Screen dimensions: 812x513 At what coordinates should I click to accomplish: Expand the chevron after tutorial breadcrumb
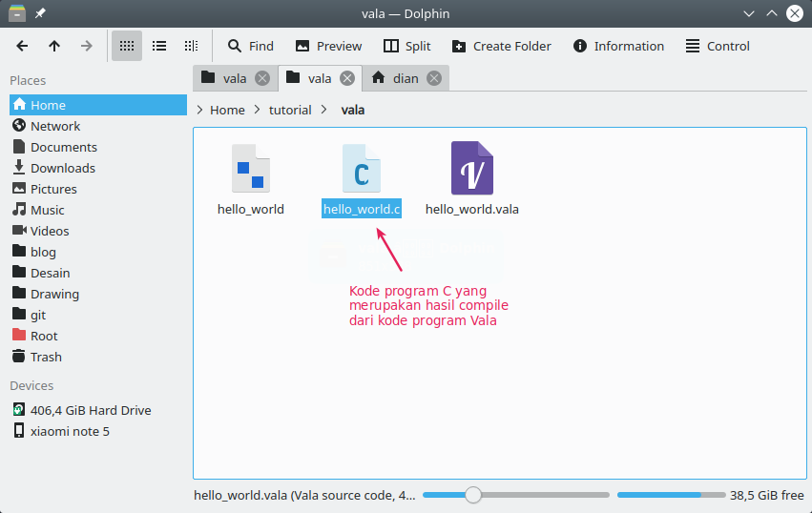(x=325, y=110)
